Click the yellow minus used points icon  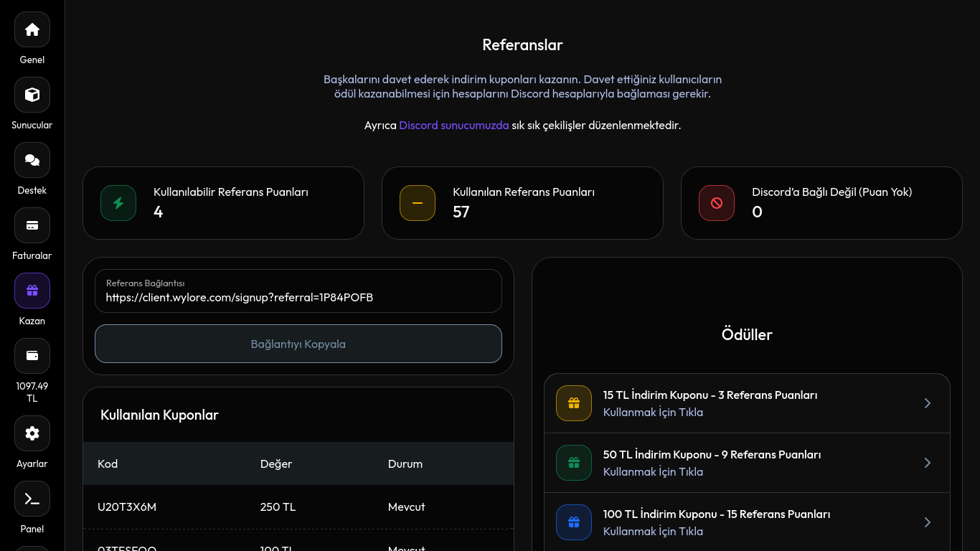[417, 203]
